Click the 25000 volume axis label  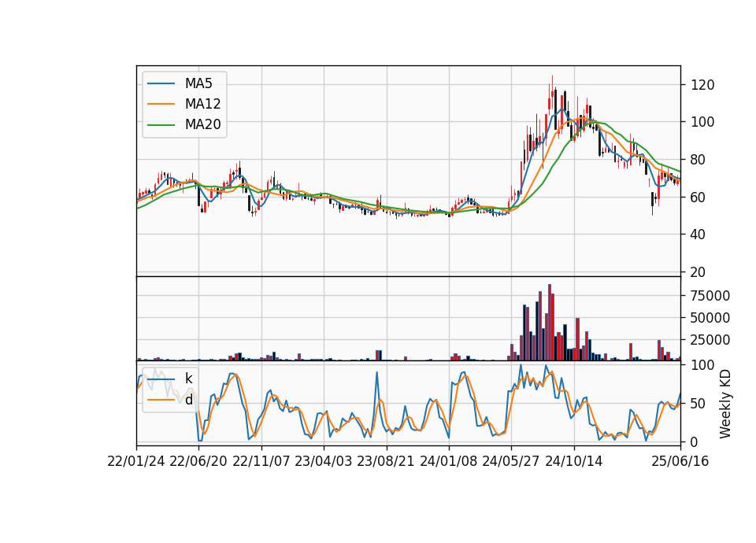click(710, 340)
